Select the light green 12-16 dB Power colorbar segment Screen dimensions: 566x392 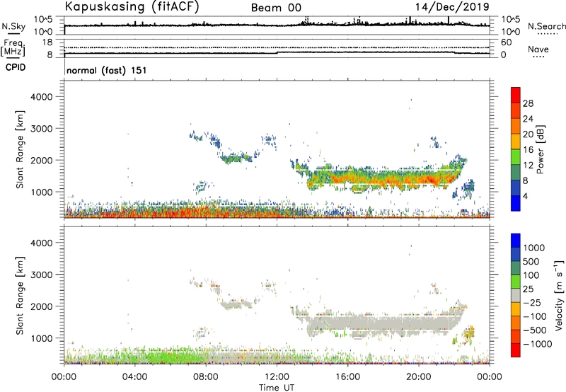516,156
